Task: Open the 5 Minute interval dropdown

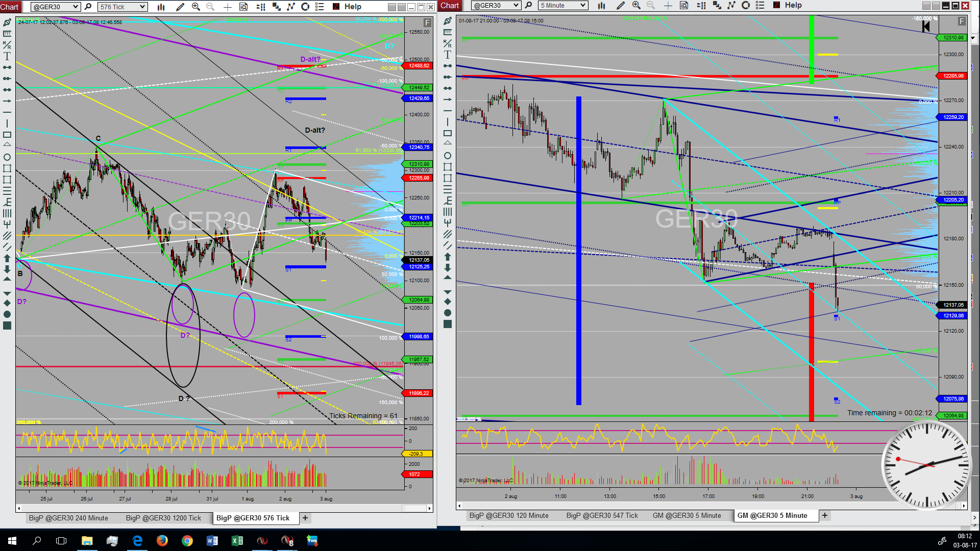Action: coord(563,5)
